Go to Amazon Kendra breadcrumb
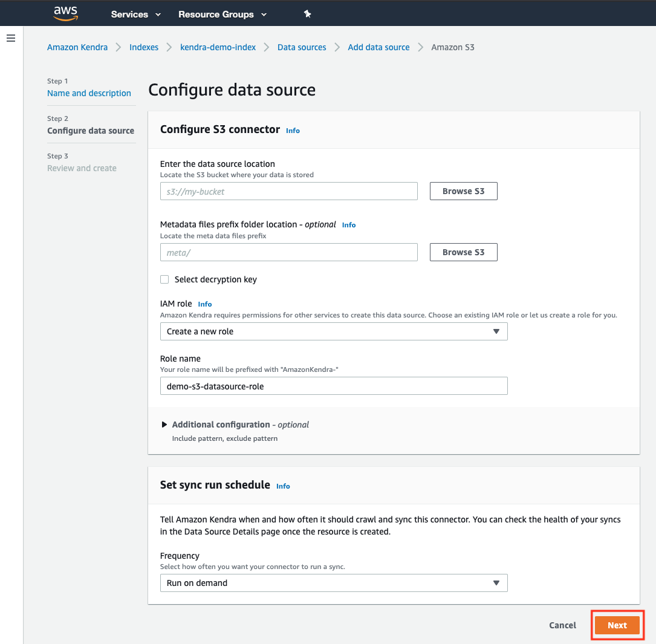This screenshot has width=656, height=644. (x=77, y=47)
